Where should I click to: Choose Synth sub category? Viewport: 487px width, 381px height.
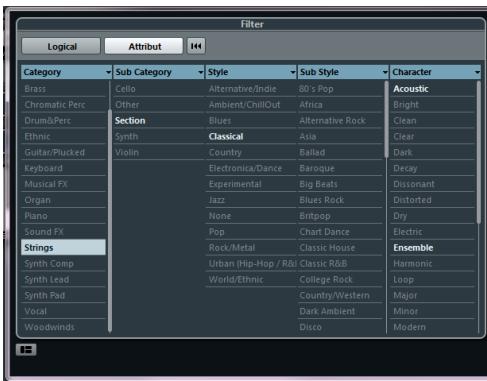pos(159,137)
